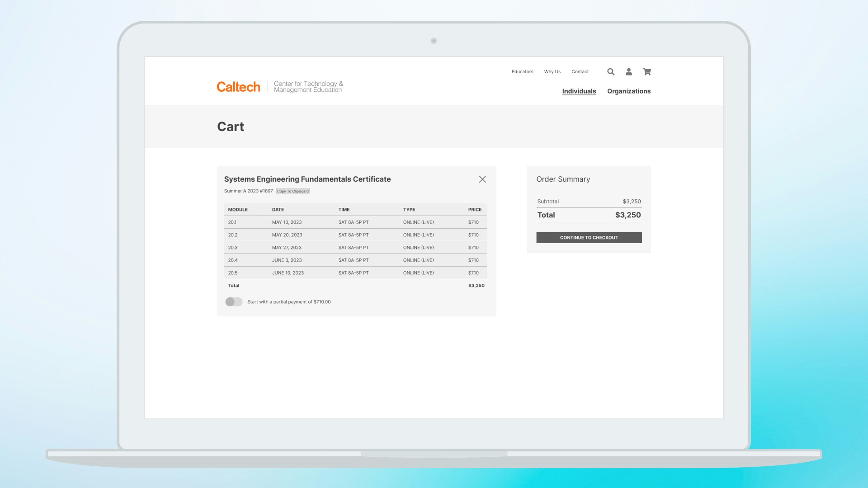Open the Individuals navigation tab
The image size is (868, 488).
(579, 91)
